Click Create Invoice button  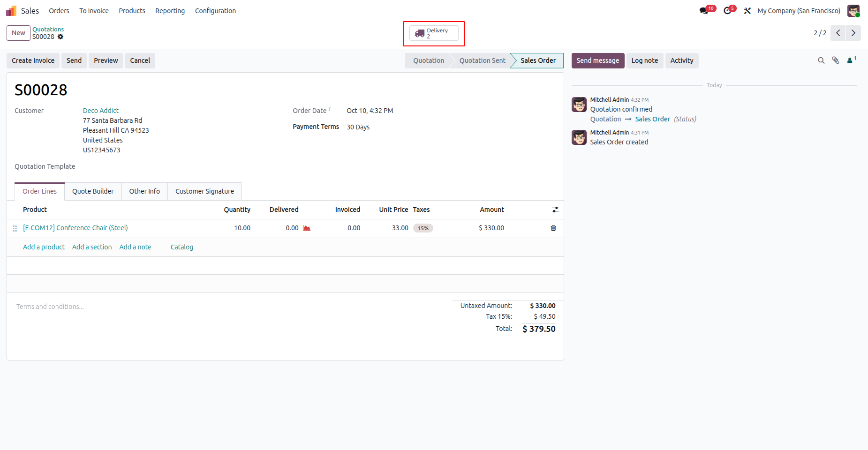(33, 60)
